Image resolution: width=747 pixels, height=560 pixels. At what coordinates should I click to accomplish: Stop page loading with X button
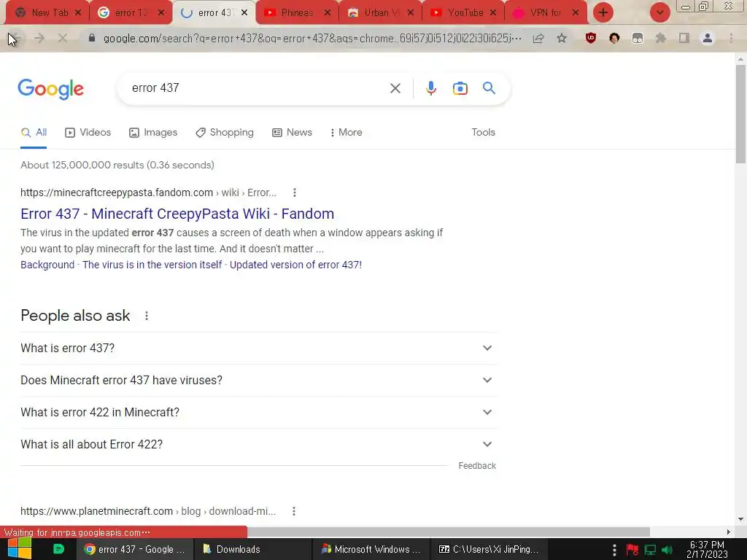click(x=63, y=39)
